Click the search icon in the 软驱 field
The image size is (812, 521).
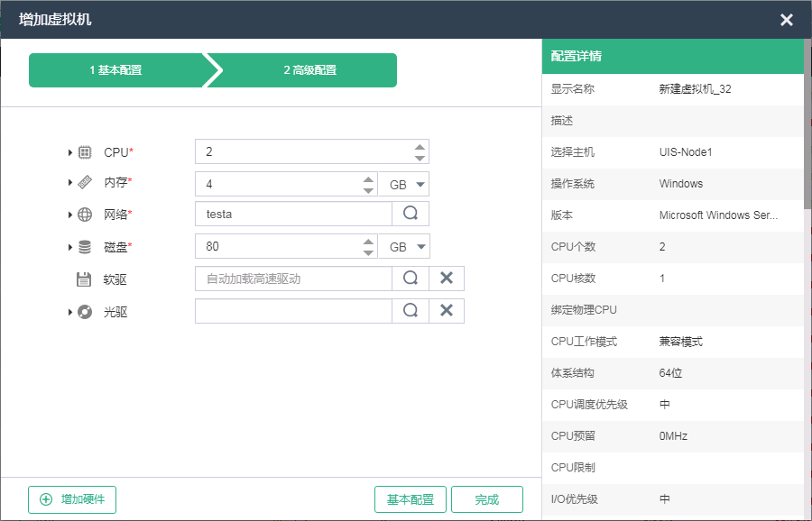coord(411,279)
